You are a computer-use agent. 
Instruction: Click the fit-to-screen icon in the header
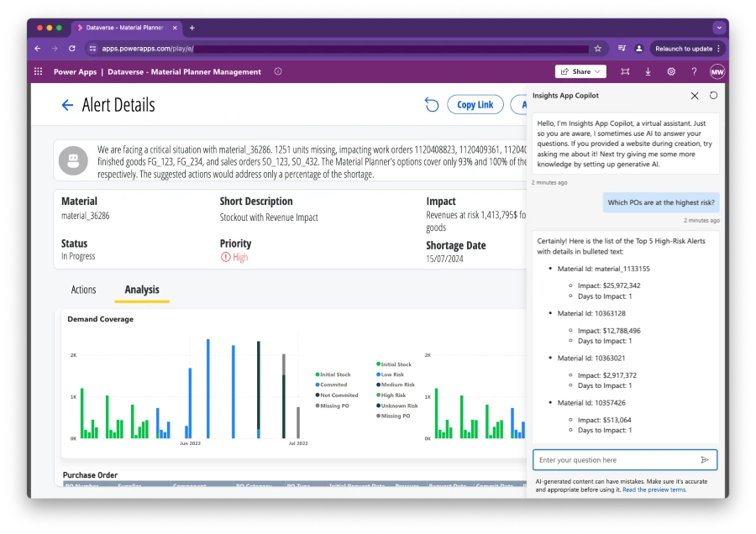point(625,71)
